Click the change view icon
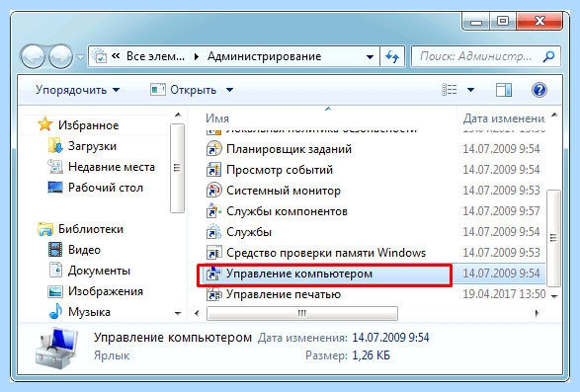 coord(449,90)
